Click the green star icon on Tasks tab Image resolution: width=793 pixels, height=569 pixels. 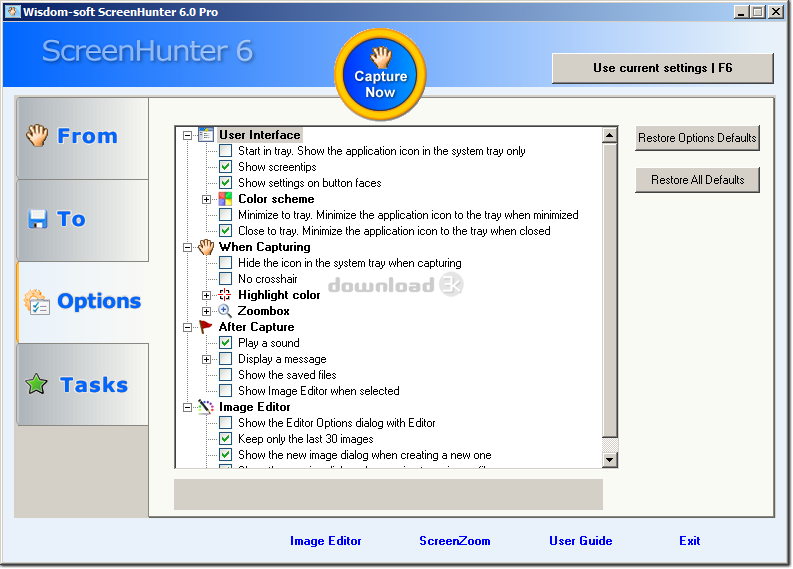pyautogui.click(x=36, y=384)
